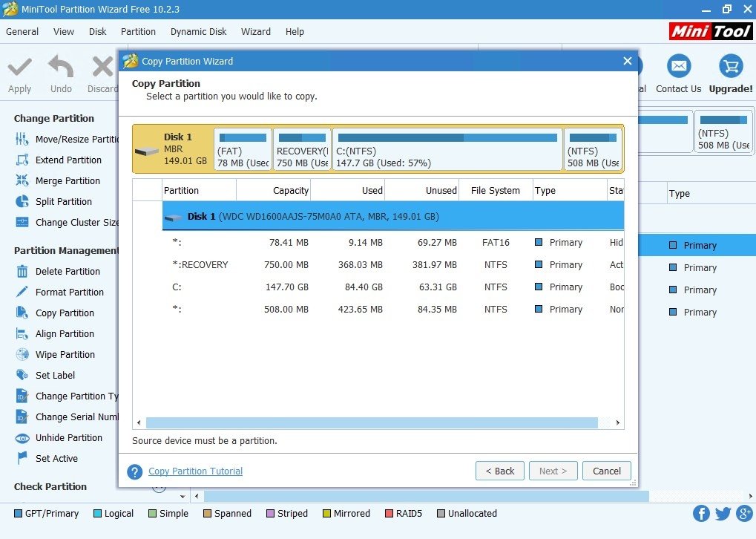Click GPT/Primary legend color swatch
Image resolution: width=756 pixels, height=539 pixels.
[19, 514]
